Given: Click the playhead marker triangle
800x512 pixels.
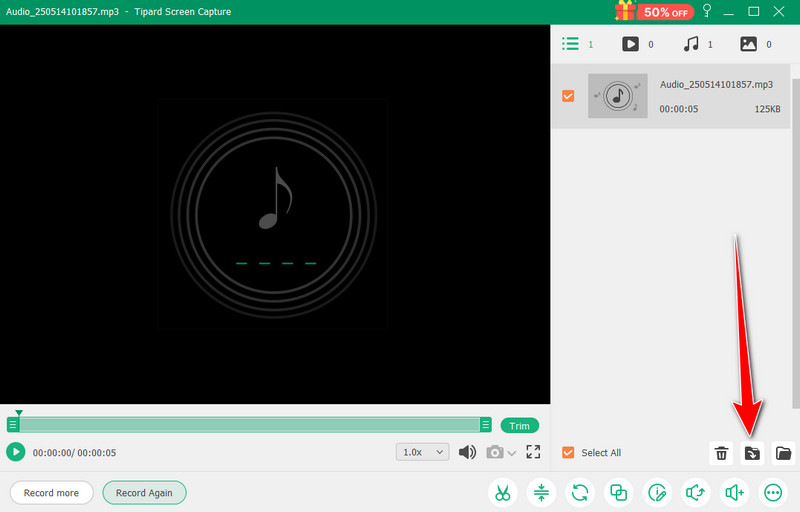Looking at the screenshot, I should pyautogui.click(x=19, y=413).
